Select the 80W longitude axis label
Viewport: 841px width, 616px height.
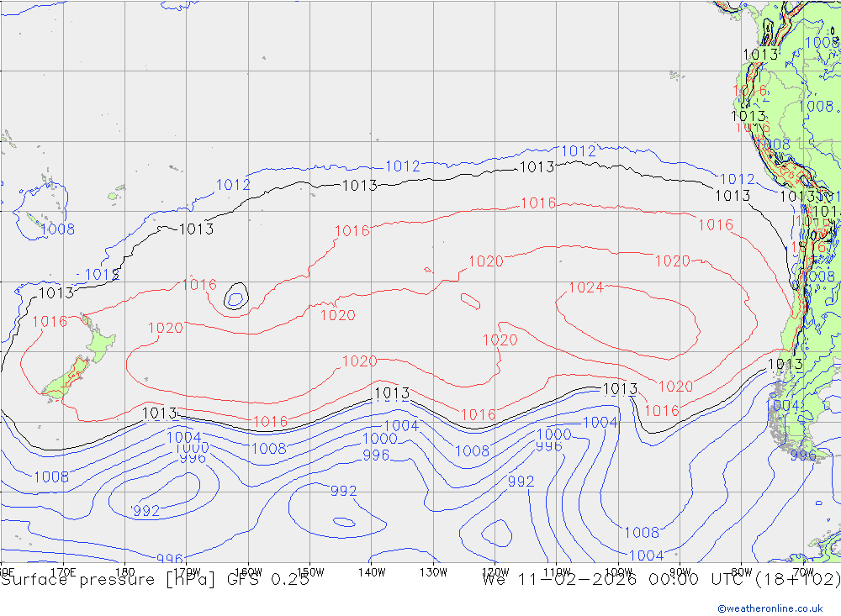click(x=742, y=572)
